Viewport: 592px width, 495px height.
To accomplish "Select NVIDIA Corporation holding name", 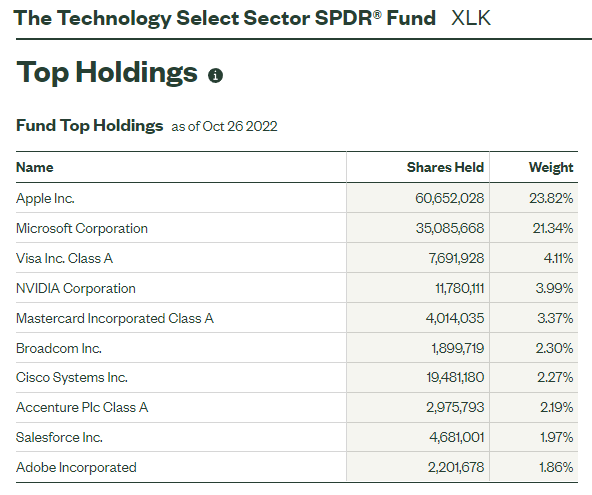I will click(x=76, y=288).
